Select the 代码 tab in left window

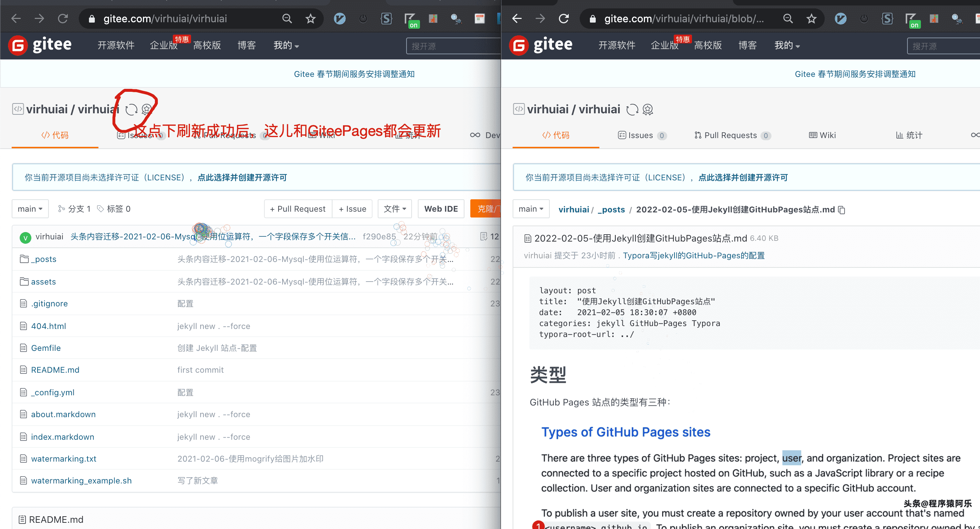pyautogui.click(x=55, y=135)
